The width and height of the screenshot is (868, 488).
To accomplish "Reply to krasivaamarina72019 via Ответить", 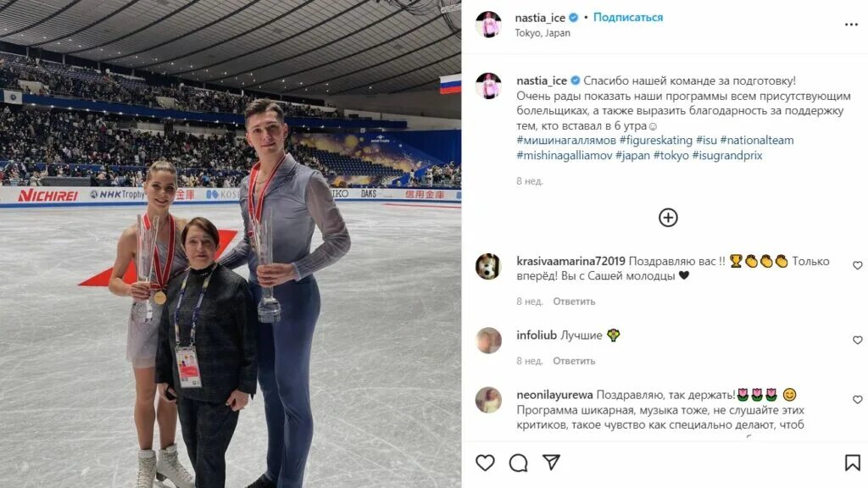I will [x=574, y=302].
